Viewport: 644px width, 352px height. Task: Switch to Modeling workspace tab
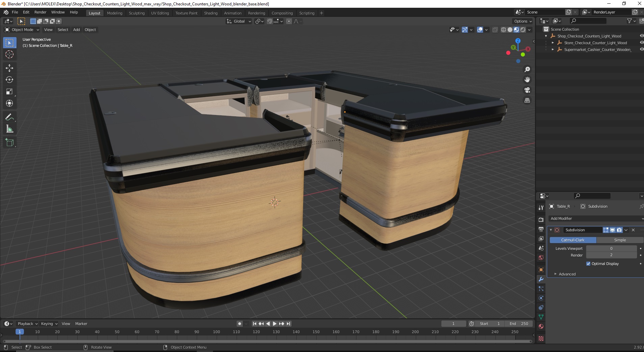pyautogui.click(x=114, y=13)
